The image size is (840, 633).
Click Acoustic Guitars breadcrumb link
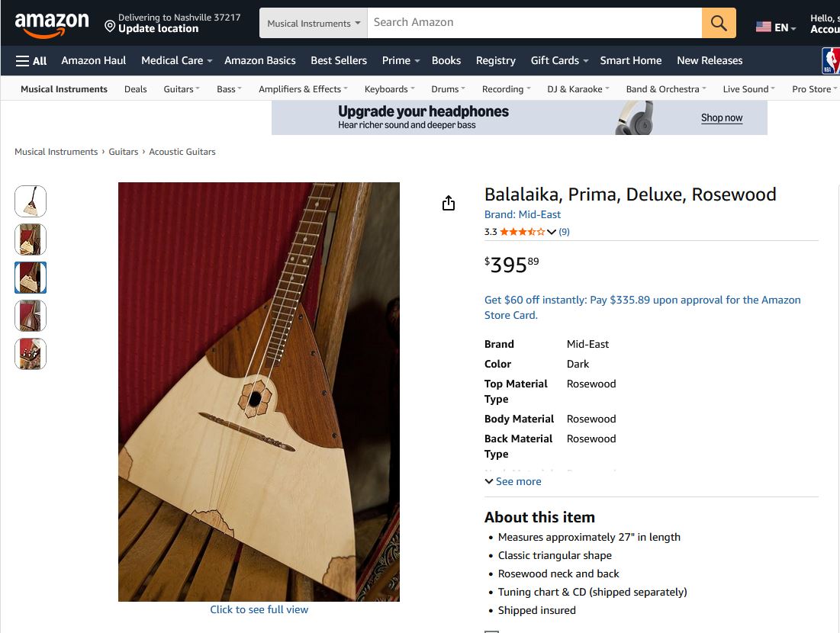[x=182, y=152]
